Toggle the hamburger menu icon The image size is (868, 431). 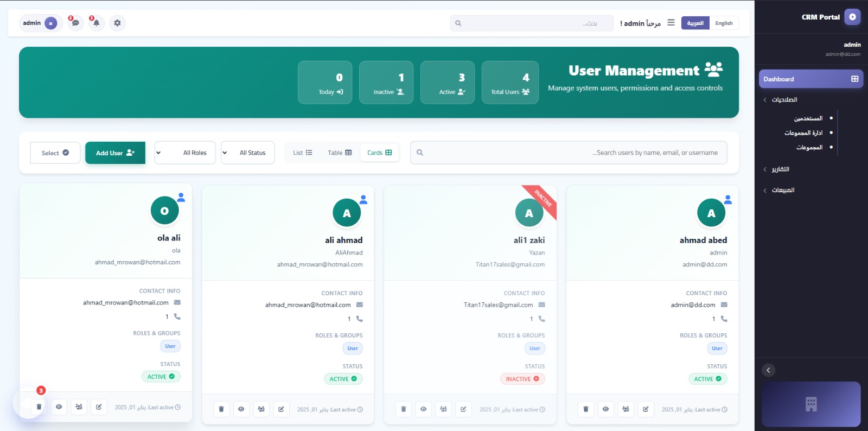click(x=671, y=23)
